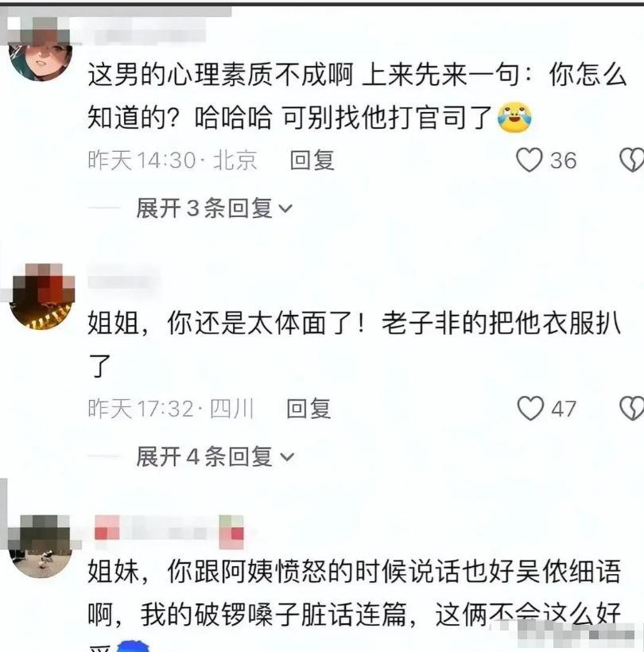644x652 pixels.
Task: Open the second commenter's pixelated avatar
Action: click(x=41, y=297)
